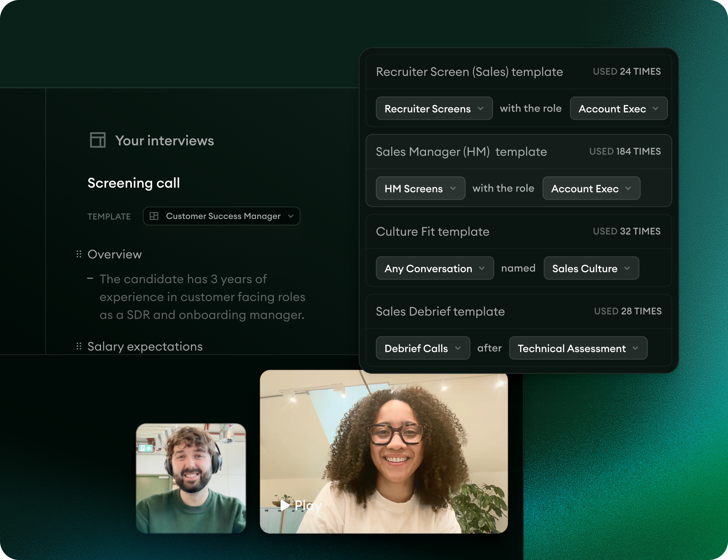The width and height of the screenshot is (728, 560).
Task: Select the small video thumbnail of man with headphones
Action: tap(191, 478)
